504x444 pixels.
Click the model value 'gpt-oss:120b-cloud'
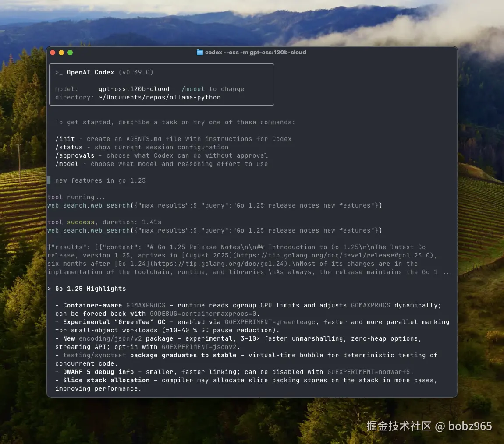[134, 89]
